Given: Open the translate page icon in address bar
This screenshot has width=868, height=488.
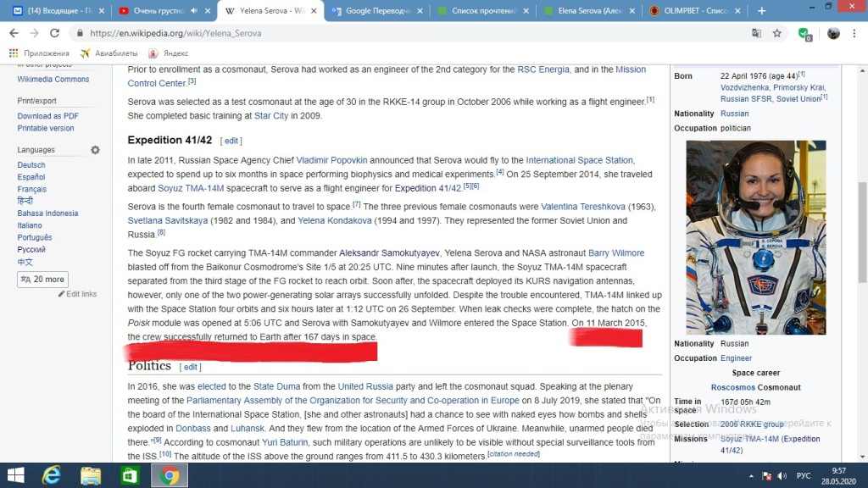Looking at the screenshot, I should click(756, 33).
